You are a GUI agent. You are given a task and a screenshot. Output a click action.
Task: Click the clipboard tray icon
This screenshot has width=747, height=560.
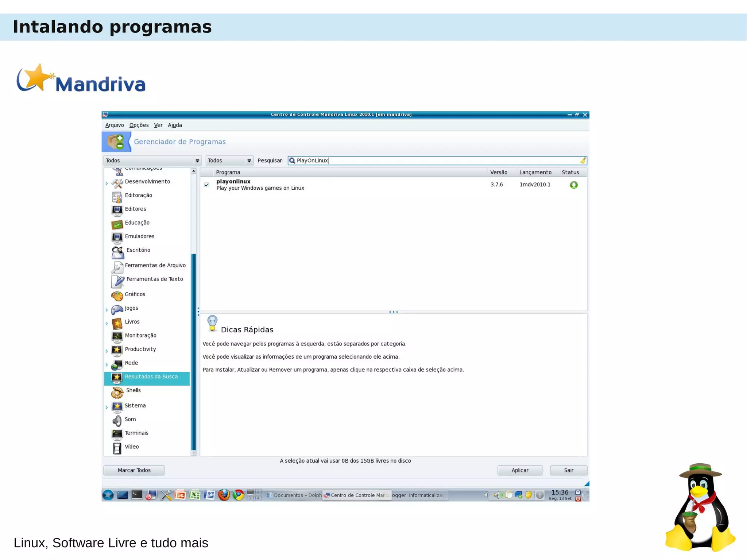pos(508,495)
